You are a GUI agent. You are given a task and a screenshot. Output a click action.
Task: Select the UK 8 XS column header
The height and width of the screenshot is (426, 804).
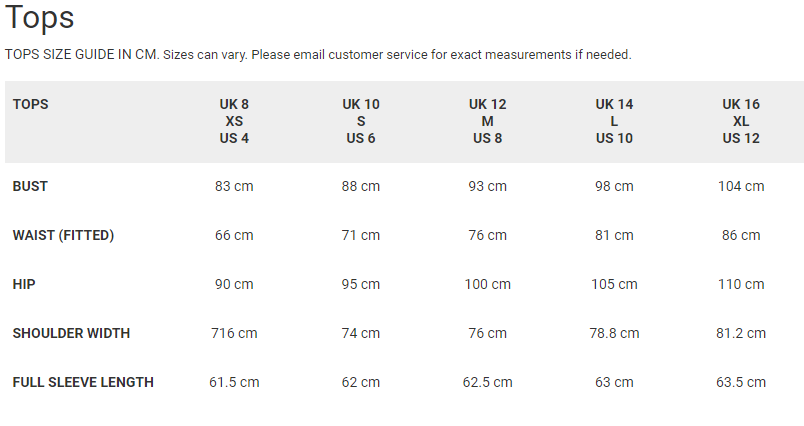pyautogui.click(x=234, y=121)
